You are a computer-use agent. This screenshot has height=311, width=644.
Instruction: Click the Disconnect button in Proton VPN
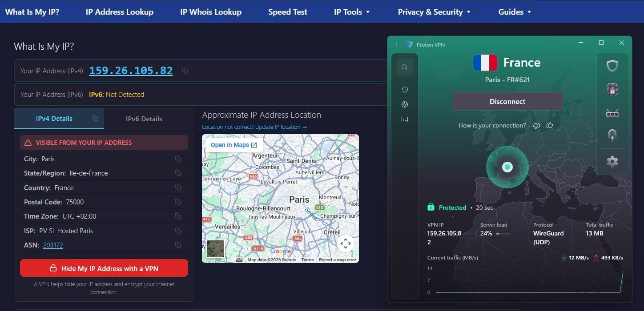(507, 101)
